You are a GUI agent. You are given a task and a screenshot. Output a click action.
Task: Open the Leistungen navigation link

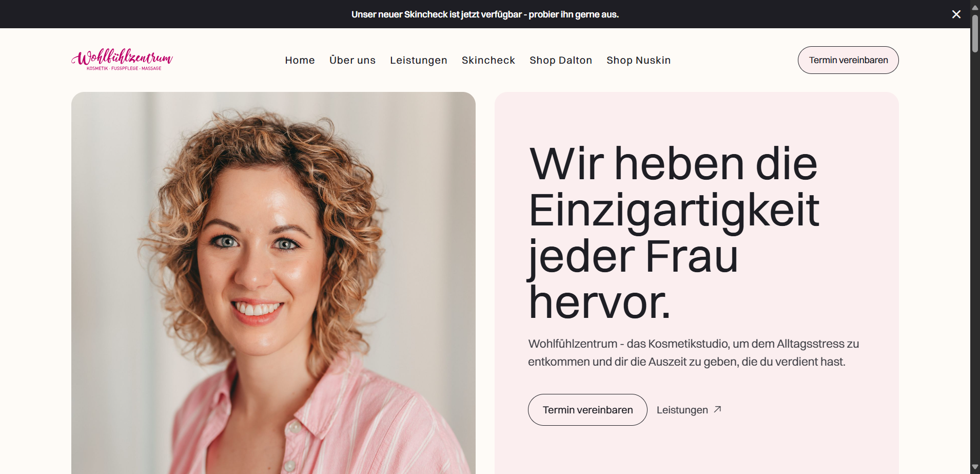click(418, 60)
